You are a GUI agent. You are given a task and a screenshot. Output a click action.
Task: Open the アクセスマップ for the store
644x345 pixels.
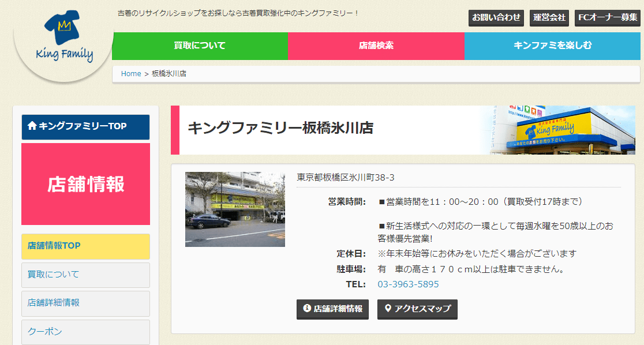tap(417, 309)
